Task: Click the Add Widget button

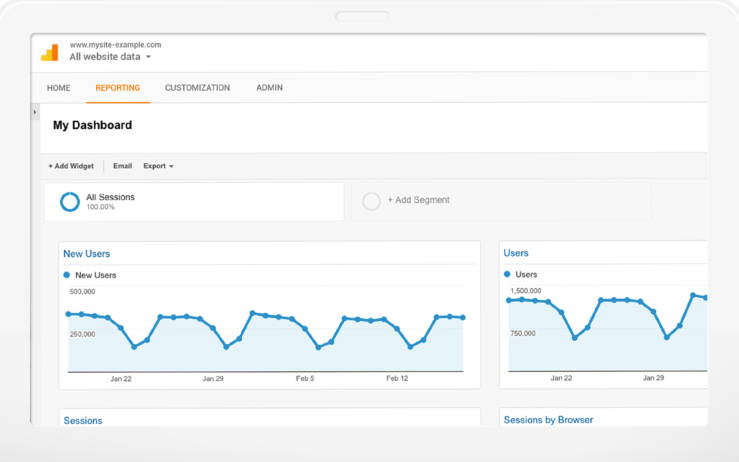Action: click(71, 166)
